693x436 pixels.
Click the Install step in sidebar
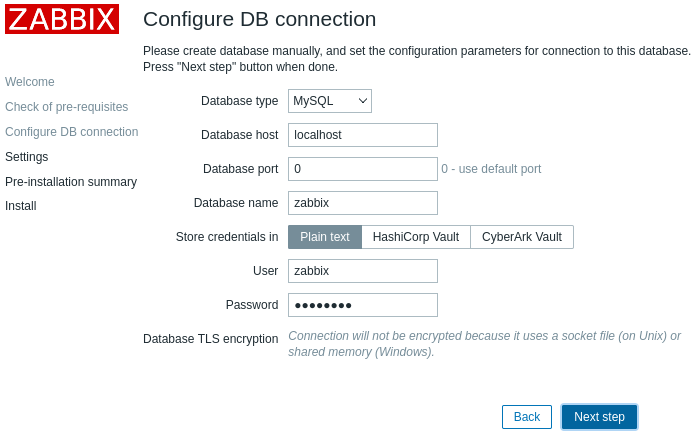coord(21,206)
